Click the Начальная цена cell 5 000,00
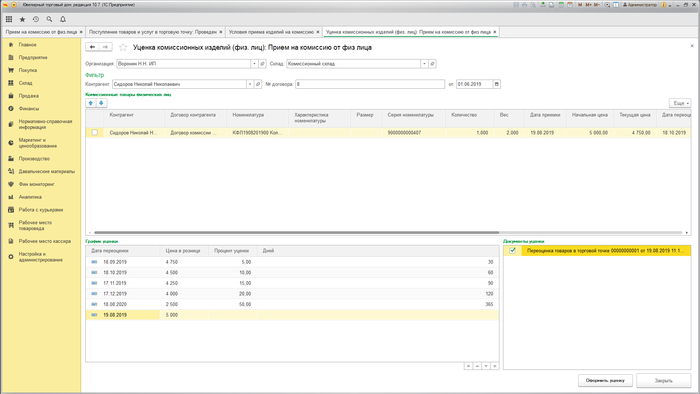 (x=590, y=133)
